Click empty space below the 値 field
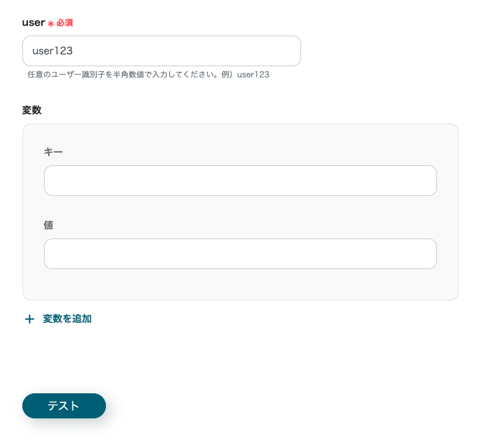This screenshot has height=447, width=504. pyautogui.click(x=240, y=285)
